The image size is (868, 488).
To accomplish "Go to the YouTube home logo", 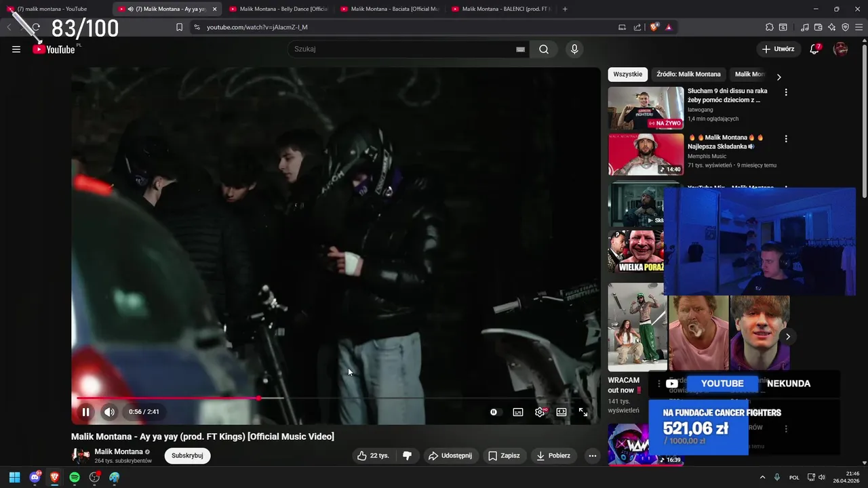I will coord(54,49).
